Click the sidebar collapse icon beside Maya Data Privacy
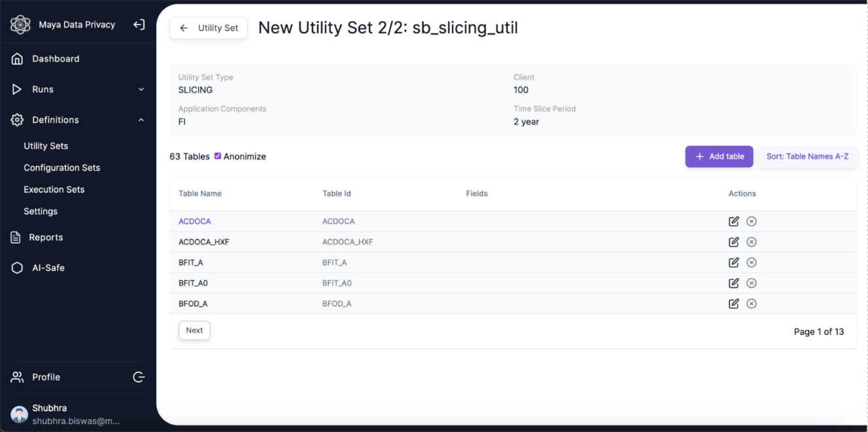The image size is (868, 432). (x=139, y=25)
